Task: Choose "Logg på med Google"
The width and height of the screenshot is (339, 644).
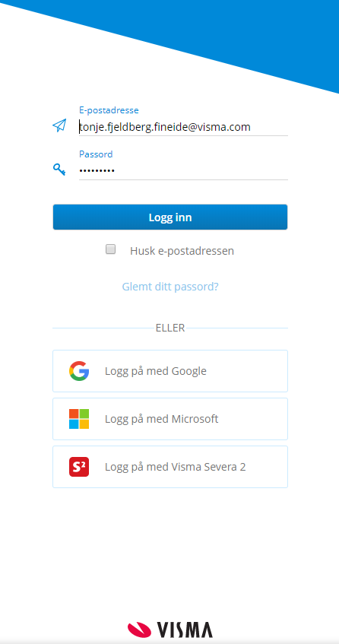Action: click(170, 371)
